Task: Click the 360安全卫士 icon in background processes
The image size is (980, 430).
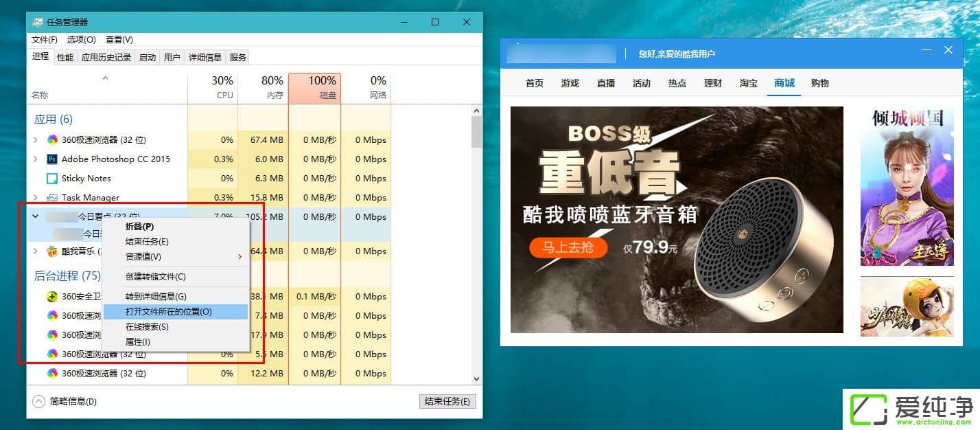Action: tap(52, 297)
